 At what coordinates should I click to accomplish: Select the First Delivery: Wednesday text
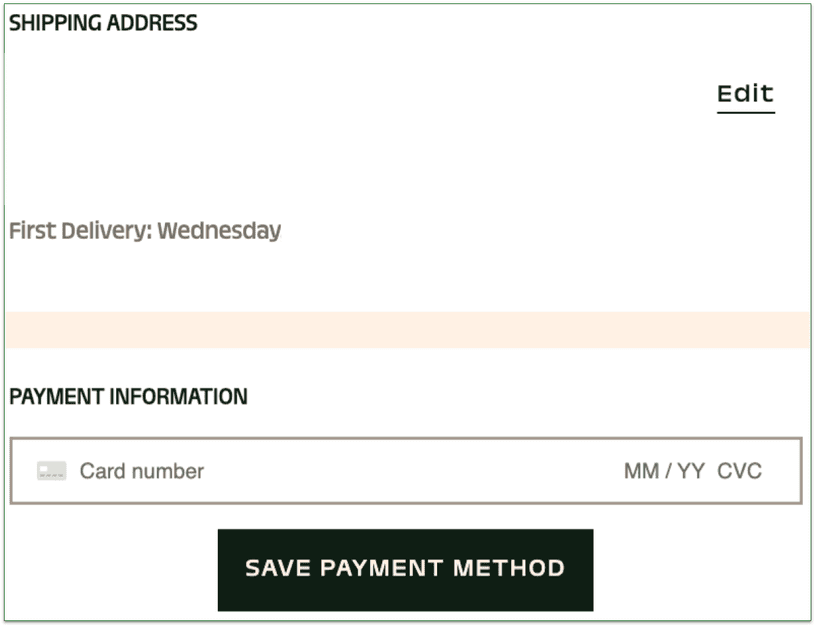145,230
